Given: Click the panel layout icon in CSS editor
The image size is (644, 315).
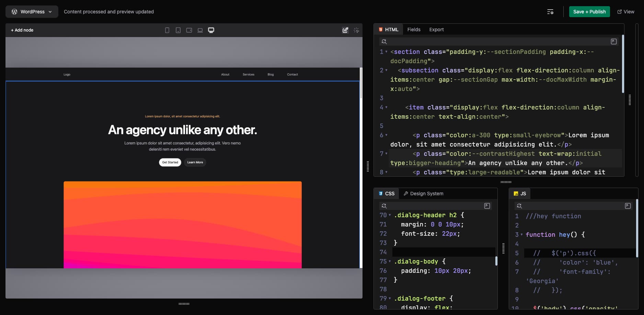Looking at the screenshot, I should click(x=487, y=206).
